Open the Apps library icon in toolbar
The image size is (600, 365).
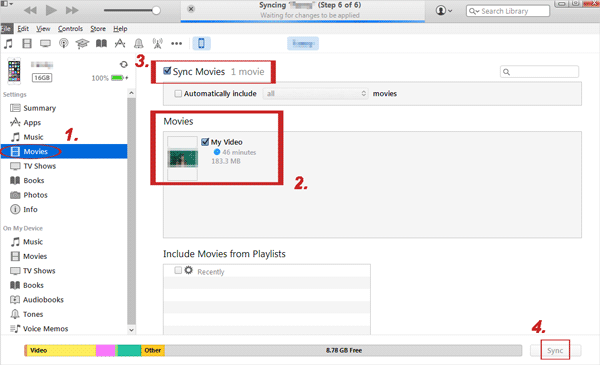[120, 44]
